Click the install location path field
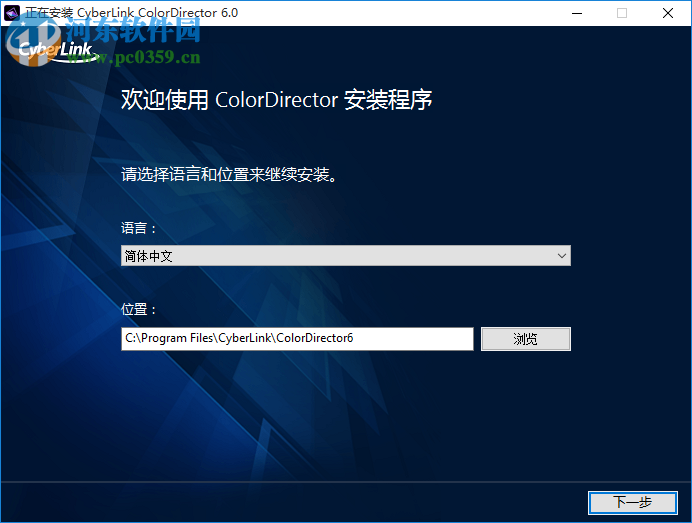Screen dimensions: 692x523 click(x=297, y=339)
